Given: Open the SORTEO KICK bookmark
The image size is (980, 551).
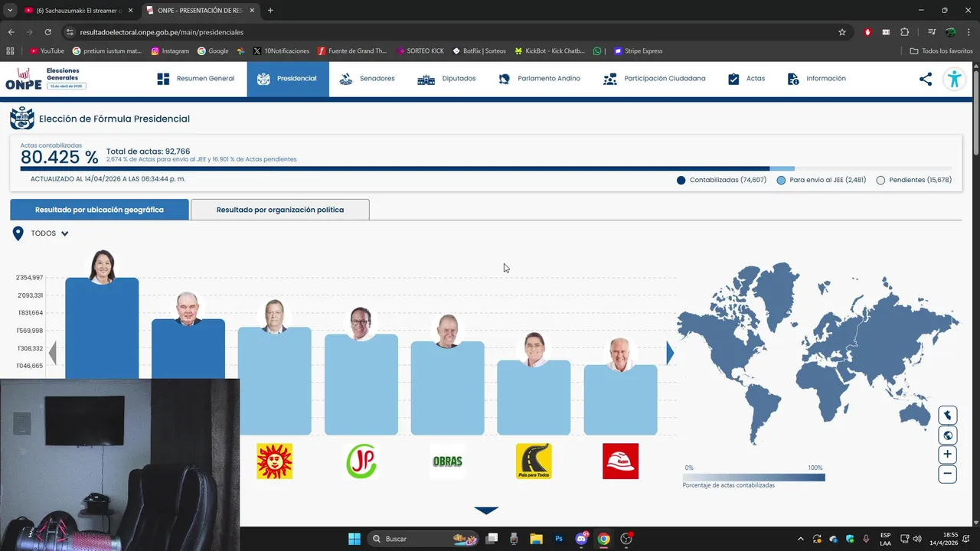Looking at the screenshot, I should (420, 51).
